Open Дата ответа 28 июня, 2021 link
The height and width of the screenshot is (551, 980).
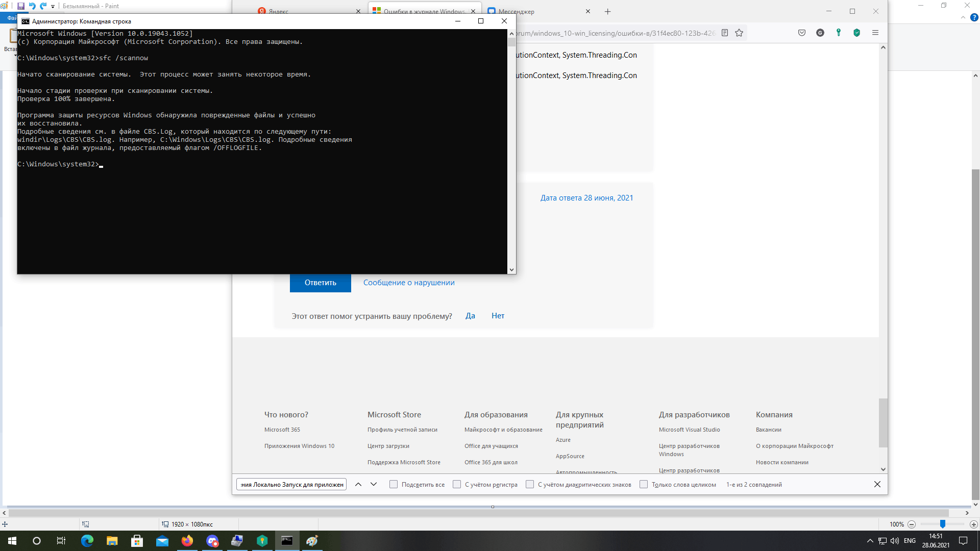coord(586,198)
